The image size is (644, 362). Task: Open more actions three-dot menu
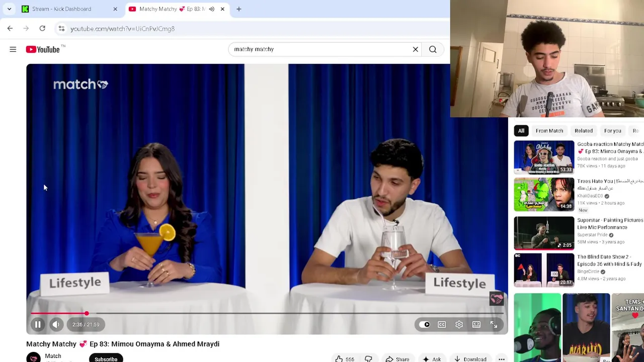(502, 359)
